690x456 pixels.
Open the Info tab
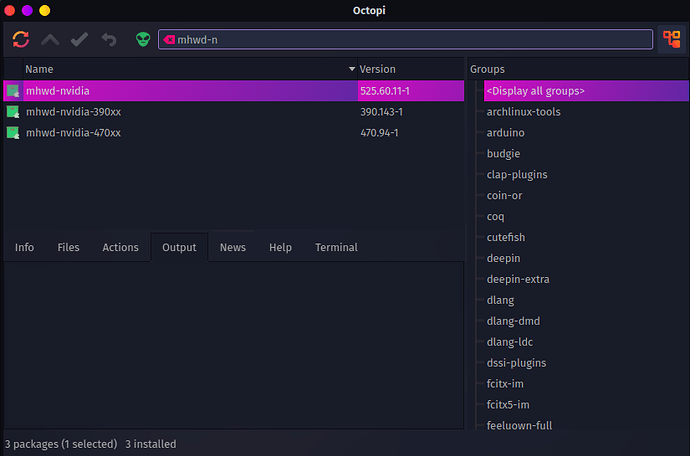click(24, 247)
